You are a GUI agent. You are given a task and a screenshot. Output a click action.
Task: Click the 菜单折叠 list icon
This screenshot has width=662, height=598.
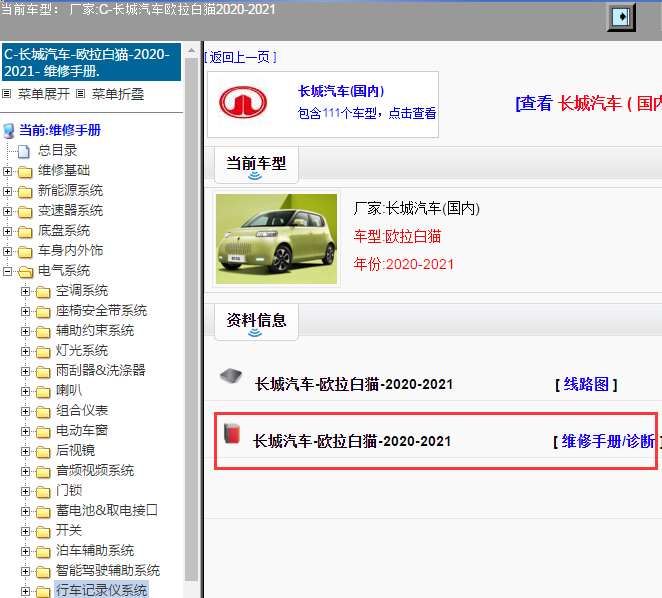81,94
